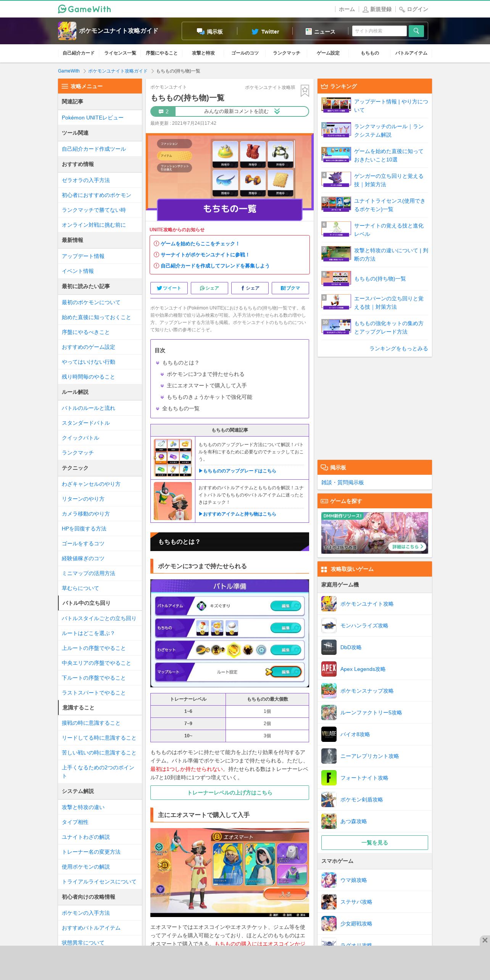The image size is (490, 980).
Task: Click the DMM新作リリース banner
Action: 375,533
